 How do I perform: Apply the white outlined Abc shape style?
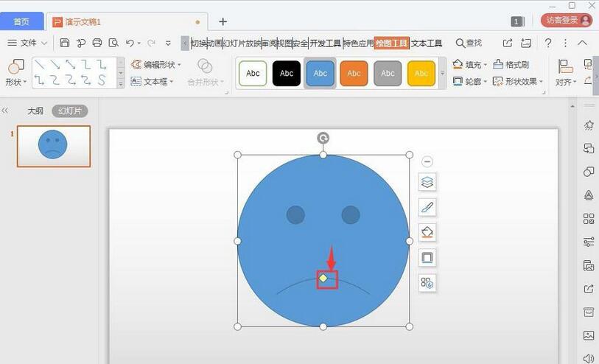(253, 74)
